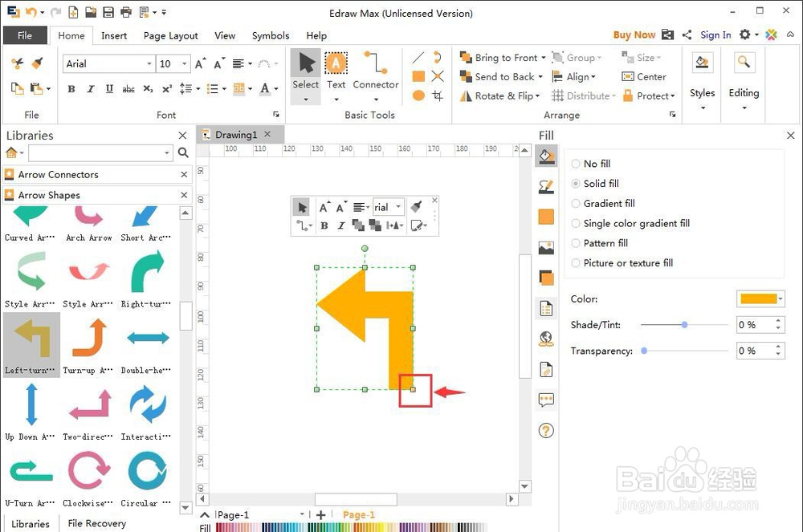Open the shadow settings icon in side panel

coord(546,278)
